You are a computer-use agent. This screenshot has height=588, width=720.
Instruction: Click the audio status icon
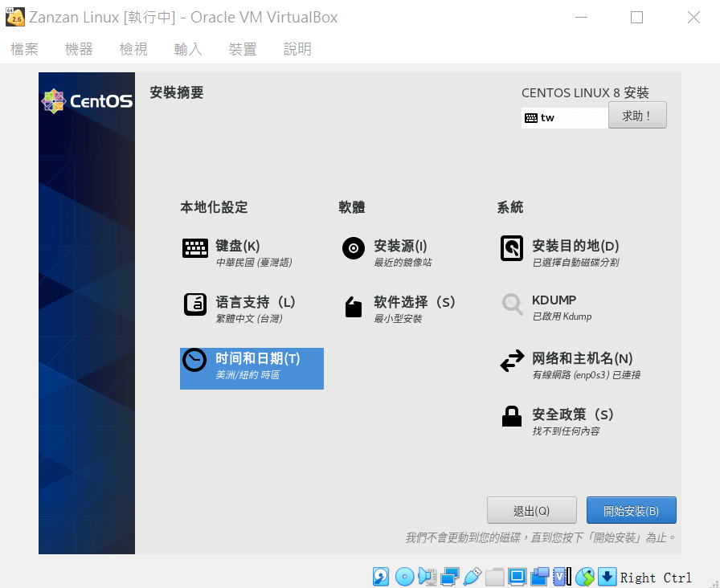(427, 577)
